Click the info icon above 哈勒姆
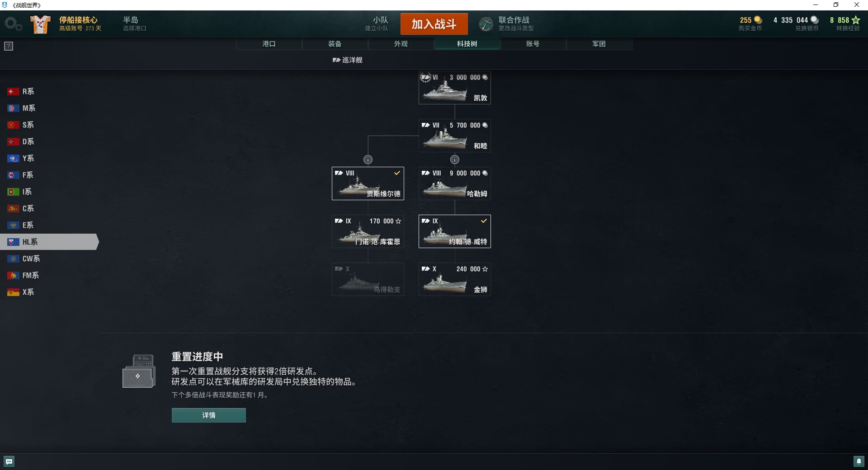868x470 pixels. click(455, 160)
